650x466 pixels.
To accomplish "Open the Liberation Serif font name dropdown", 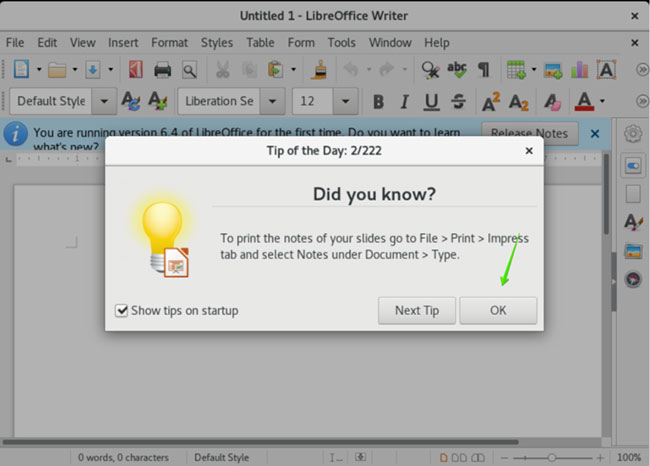I will (x=272, y=101).
